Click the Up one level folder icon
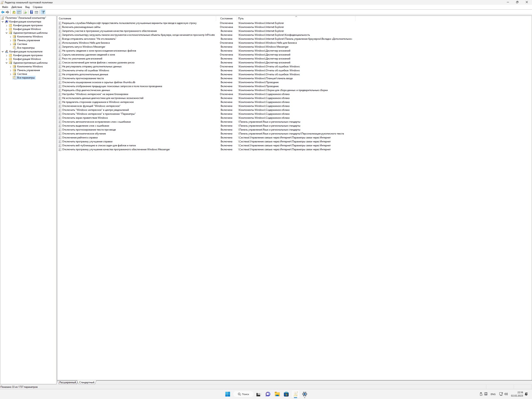532x399 pixels. (14, 12)
